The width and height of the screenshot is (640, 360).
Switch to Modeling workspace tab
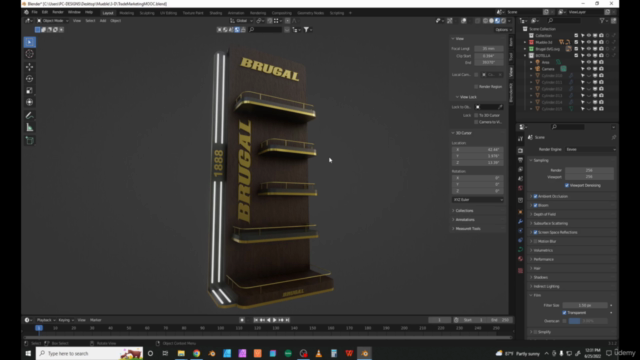[x=127, y=13]
